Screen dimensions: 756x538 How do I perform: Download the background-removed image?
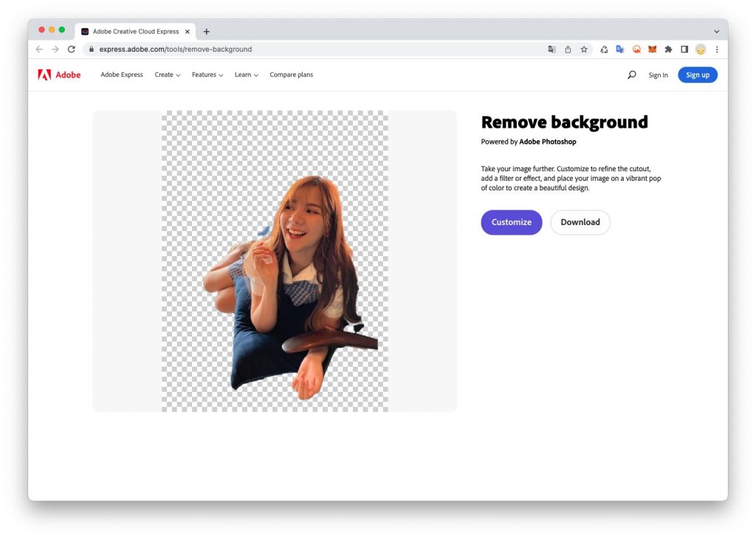point(580,222)
